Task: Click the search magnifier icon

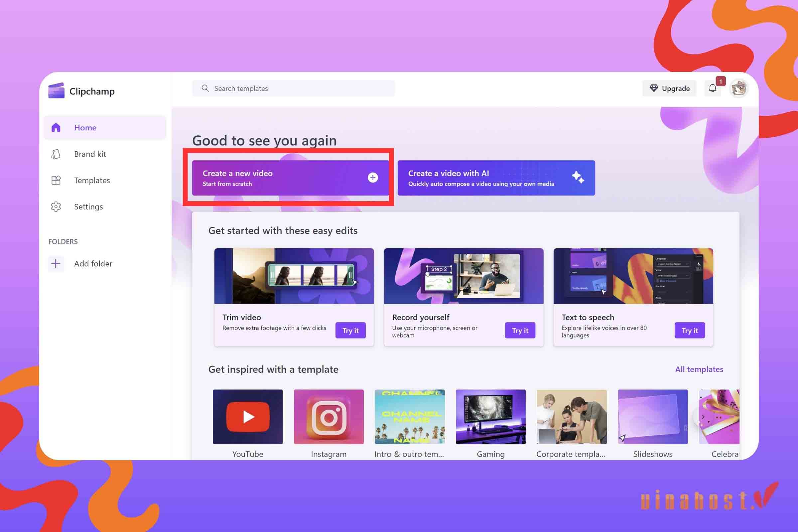Action: click(205, 88)
